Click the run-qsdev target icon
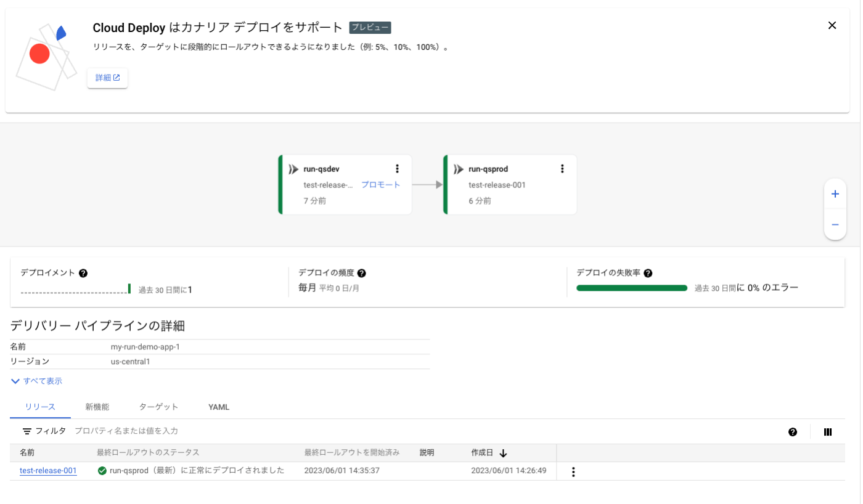The height and width of the screenshot is (504, 863). (x=293, y=169)
